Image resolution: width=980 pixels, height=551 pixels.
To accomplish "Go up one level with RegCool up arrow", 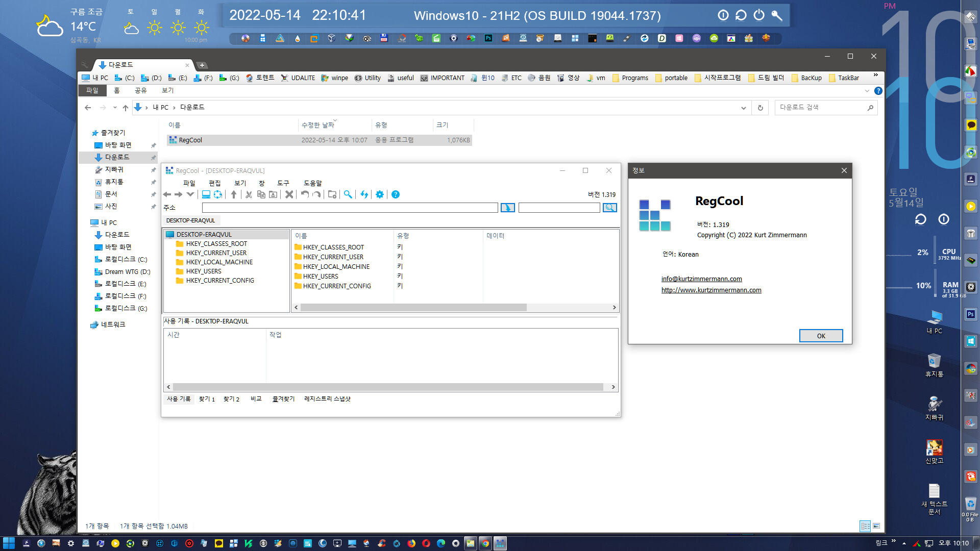I will (x=234, y=194).
